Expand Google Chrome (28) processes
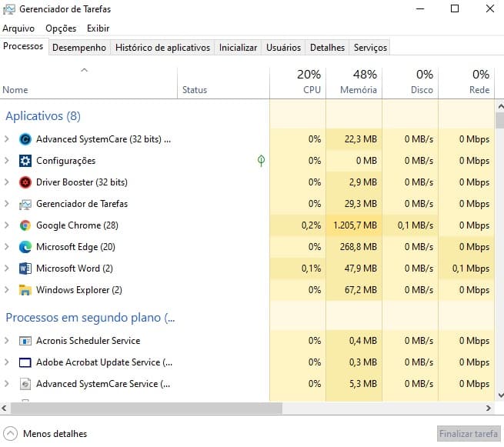504x447 pixels. coord(6,225)
